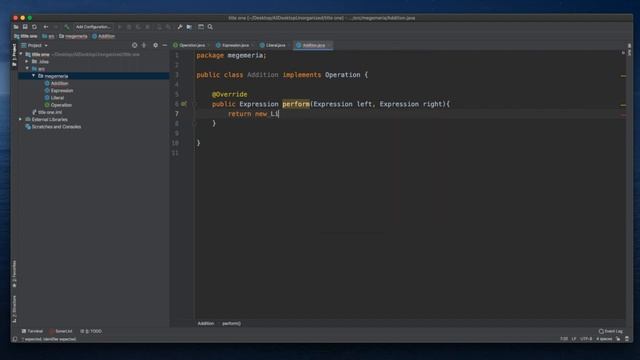Screen dimensions: 640x360
Task: Select Operation interface in project tree
Action: point(58,105)
